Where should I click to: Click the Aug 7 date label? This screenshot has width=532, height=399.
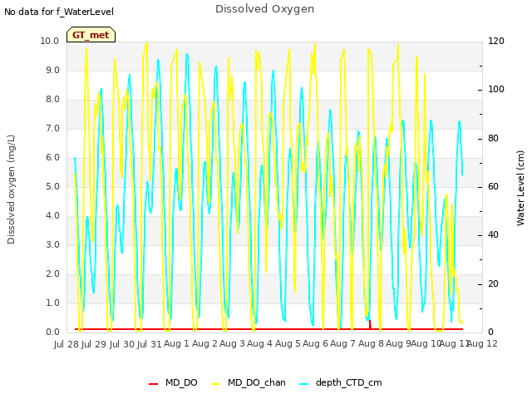[342, 343]
